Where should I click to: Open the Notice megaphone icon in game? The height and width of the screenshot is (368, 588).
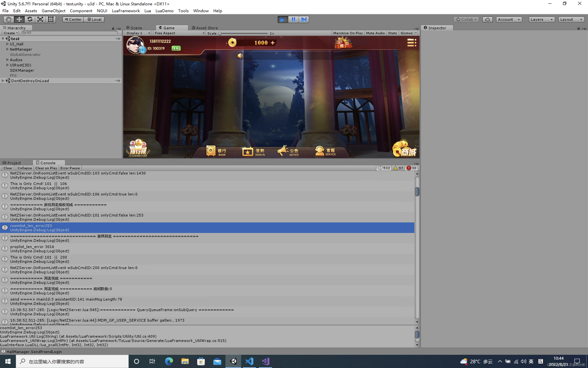(x=288, y=151)
